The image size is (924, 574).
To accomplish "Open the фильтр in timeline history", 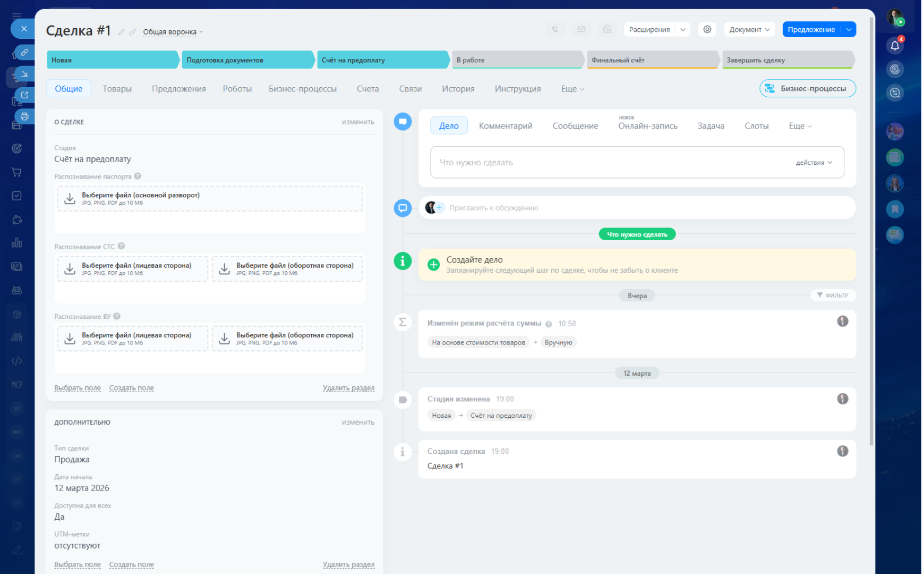I will [832, 296].
